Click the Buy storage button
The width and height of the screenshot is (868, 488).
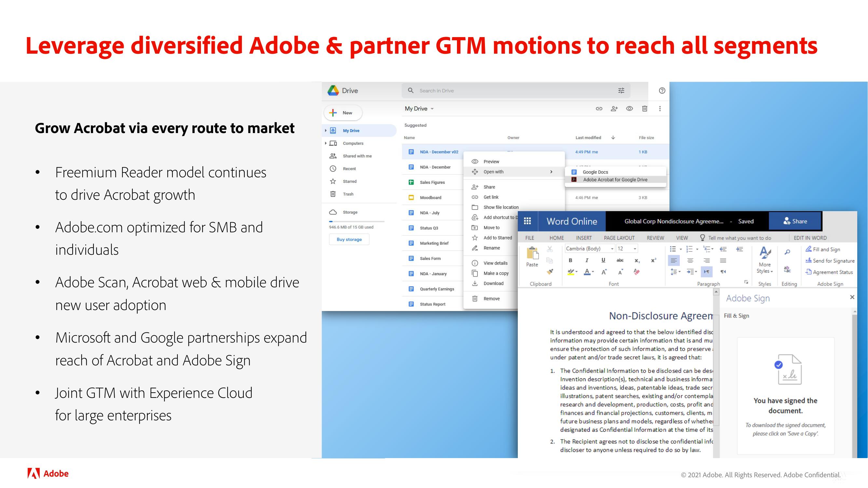pos(349,239)
